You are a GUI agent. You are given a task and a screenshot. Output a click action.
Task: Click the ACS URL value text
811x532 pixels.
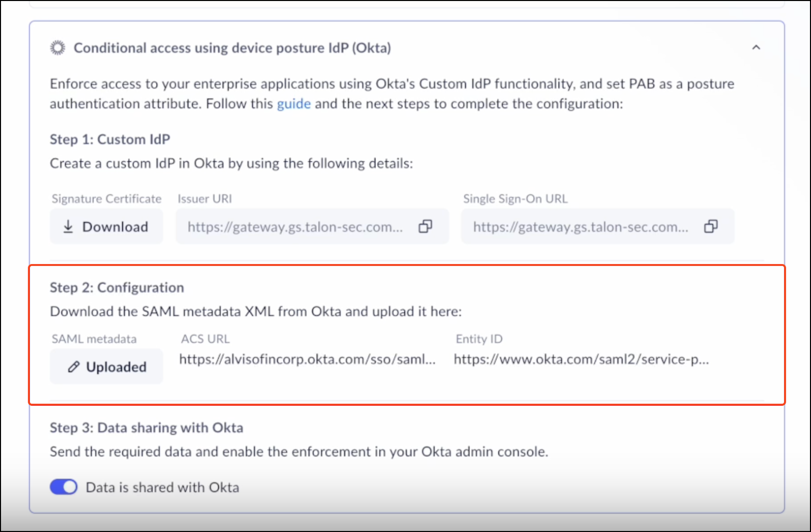pyautogui.click(x=307, y=360)
